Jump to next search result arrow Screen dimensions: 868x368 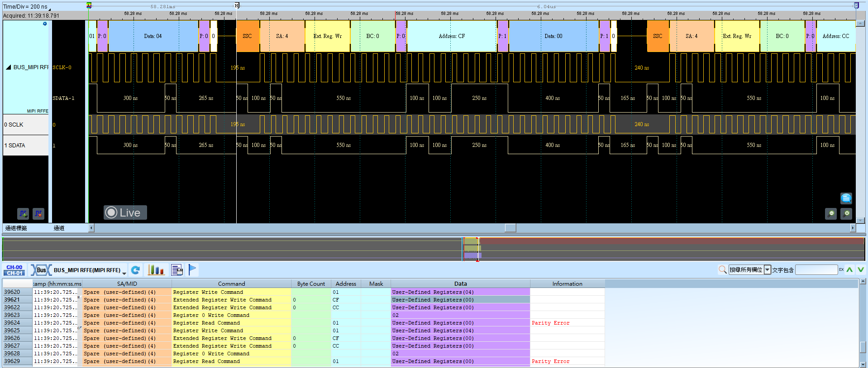860,270
